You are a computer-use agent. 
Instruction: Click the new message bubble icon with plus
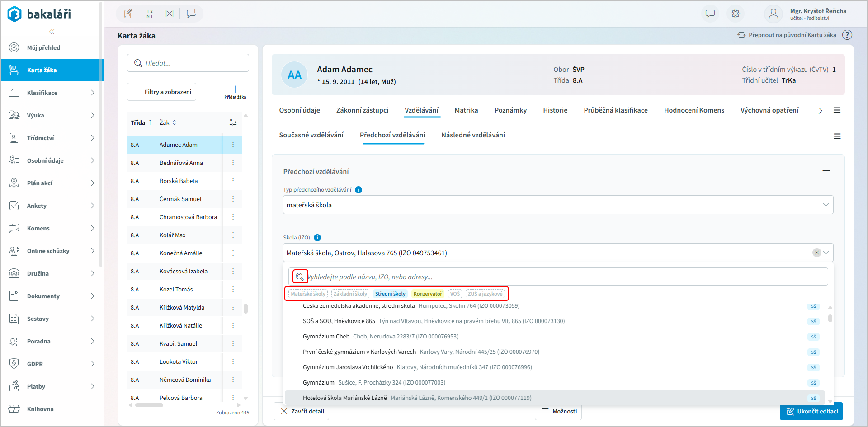pyautogui.click(x=191, y=14)
